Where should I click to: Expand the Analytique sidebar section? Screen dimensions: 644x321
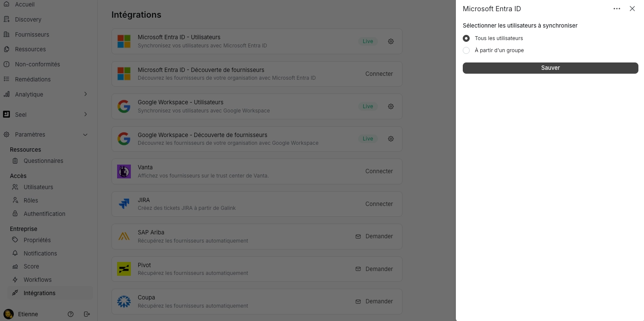(x=85, y=94)
